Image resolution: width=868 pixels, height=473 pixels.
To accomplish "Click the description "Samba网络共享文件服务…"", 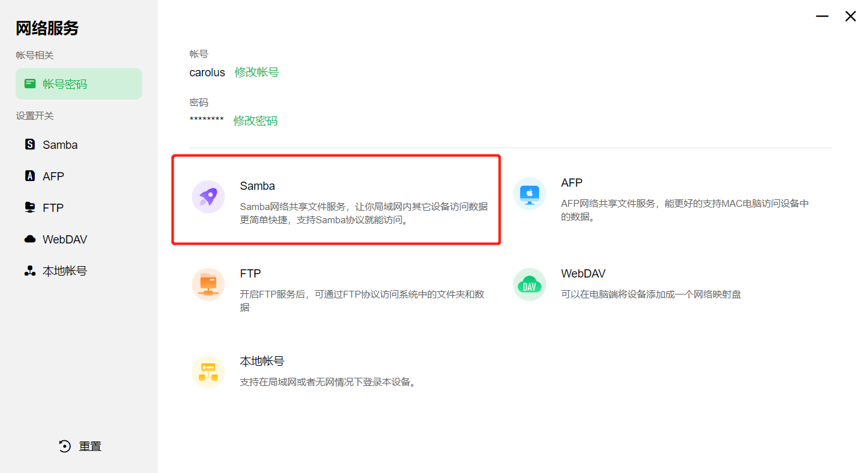I will pos(364,214).
